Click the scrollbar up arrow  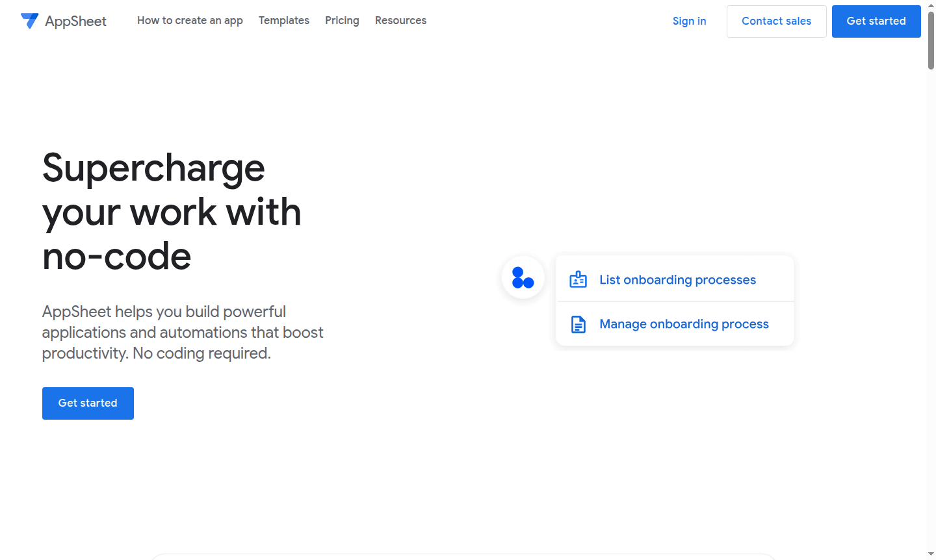(931, 5)
